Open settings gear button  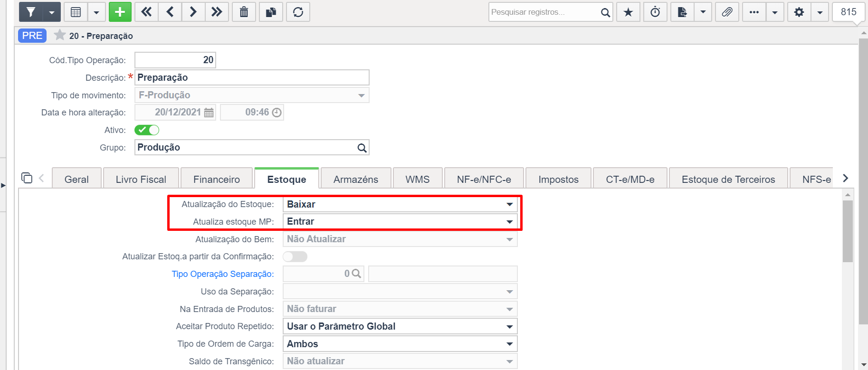click(x=799, y=12)
